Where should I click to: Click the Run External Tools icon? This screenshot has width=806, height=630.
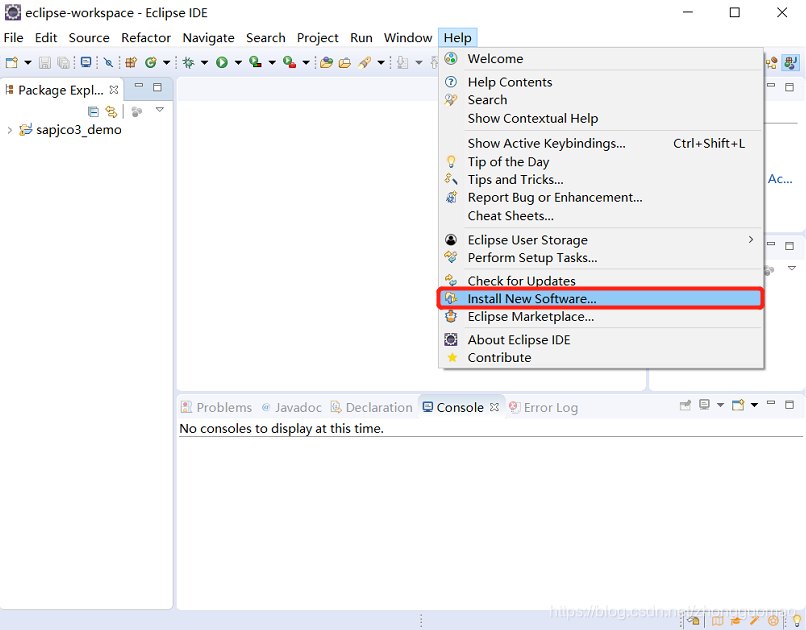click(x=289, y=63)
